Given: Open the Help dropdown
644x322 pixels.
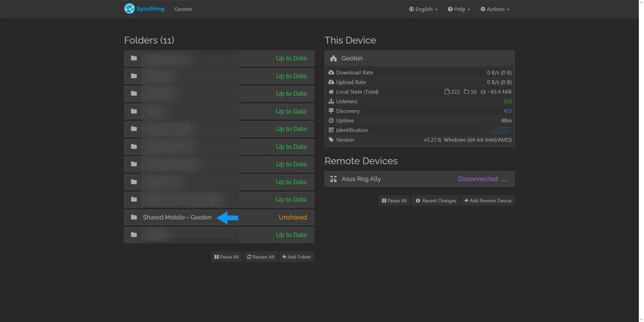Looking at the screenshot, I should [x=458, y=9].
